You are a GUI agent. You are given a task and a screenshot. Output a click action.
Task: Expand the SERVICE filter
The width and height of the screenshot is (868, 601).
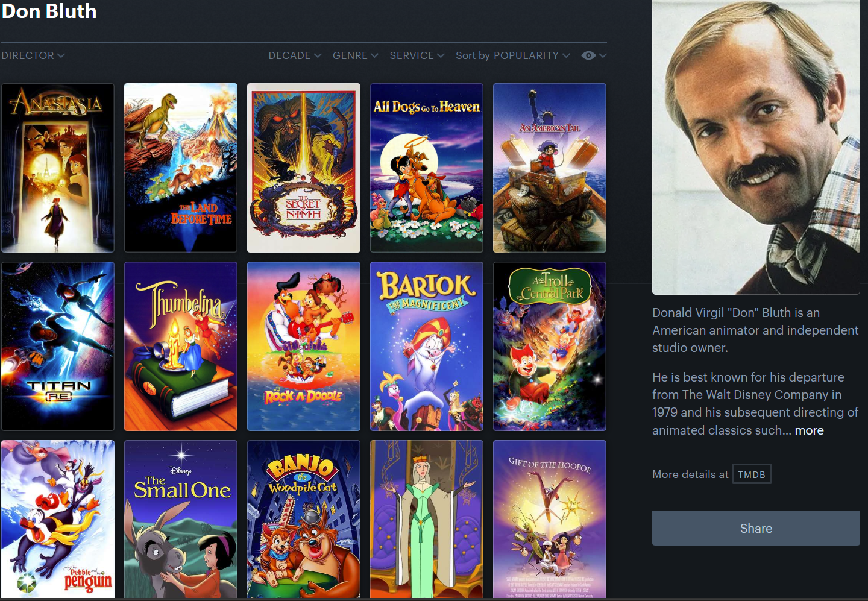point(417,55)
